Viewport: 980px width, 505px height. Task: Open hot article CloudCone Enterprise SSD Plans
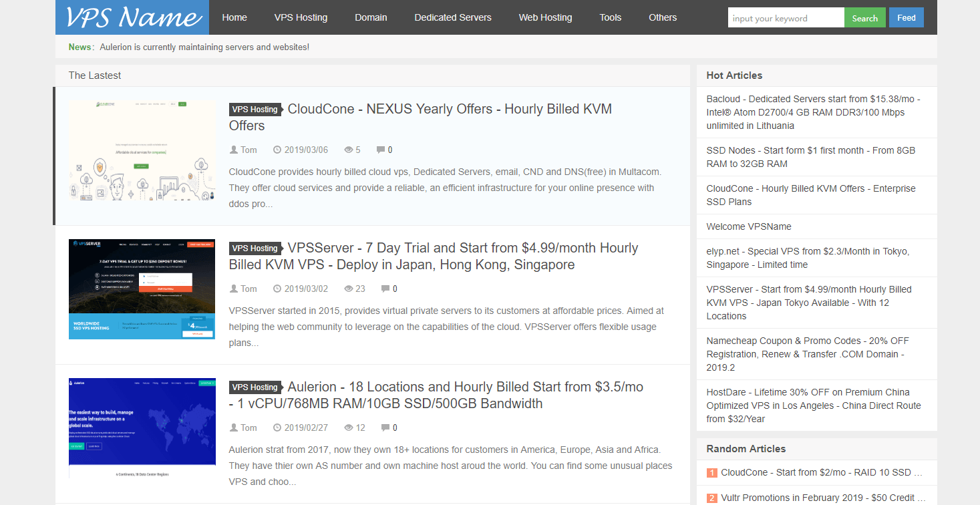click(x=811, y=195)
